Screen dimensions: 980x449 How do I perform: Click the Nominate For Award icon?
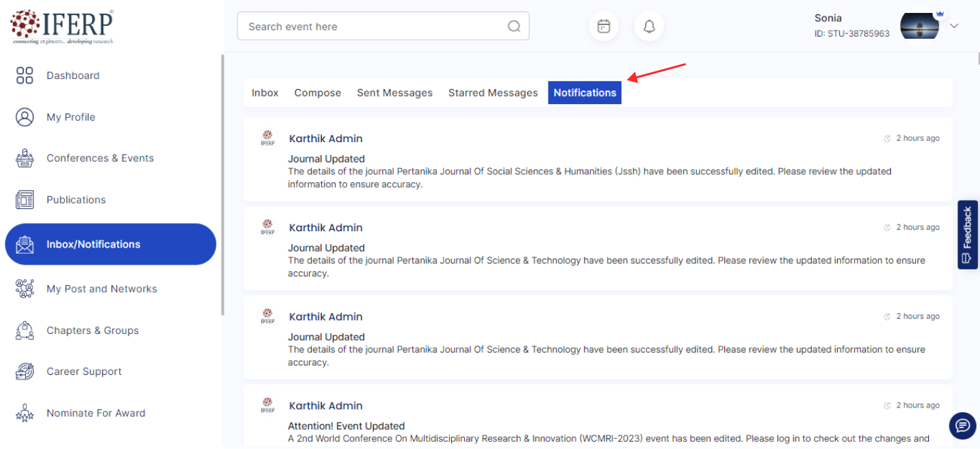[24, 413]
